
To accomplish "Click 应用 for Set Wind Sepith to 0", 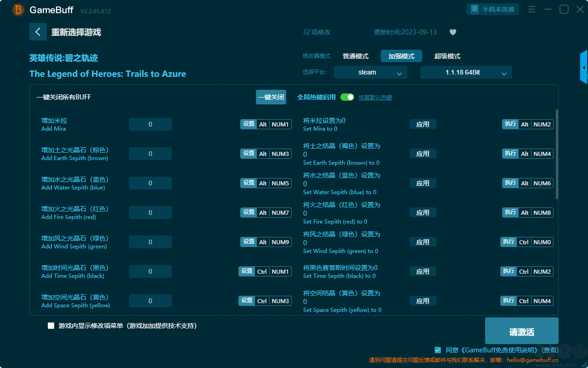I will (423, 242).
